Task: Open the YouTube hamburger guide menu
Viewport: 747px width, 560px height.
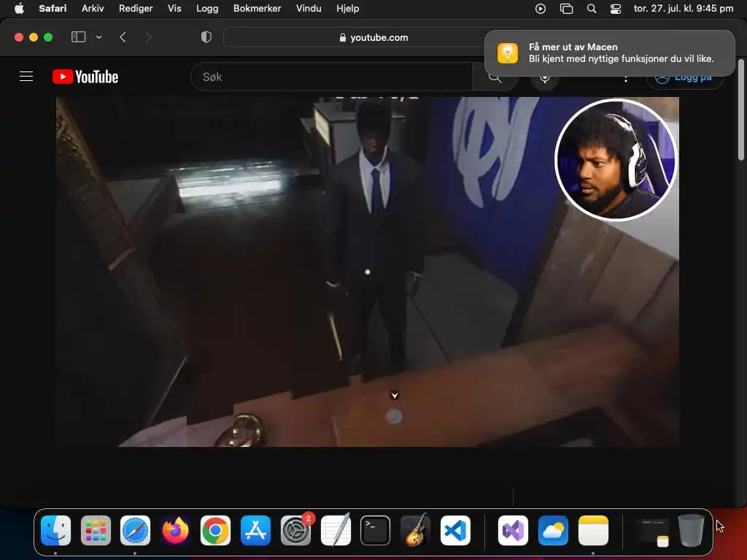Action: tap(26, 77)
